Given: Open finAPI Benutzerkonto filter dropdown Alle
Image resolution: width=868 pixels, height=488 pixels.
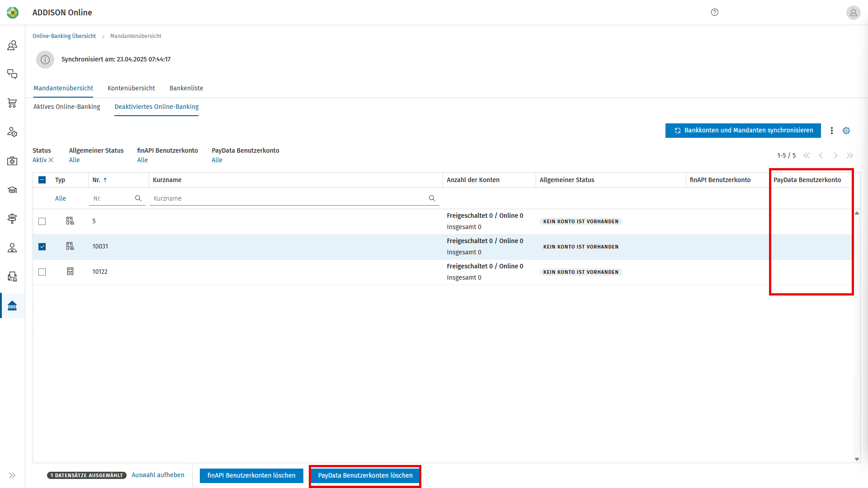Looking at the screenshot, I should pos(142,160).
